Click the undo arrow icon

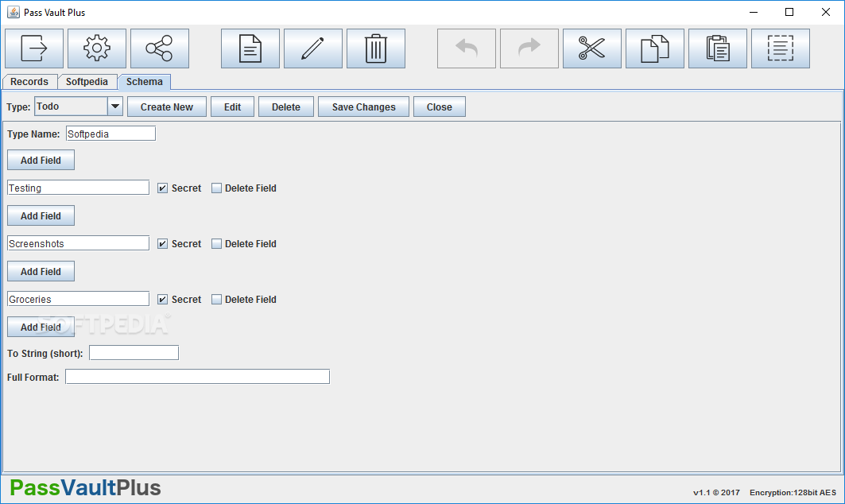(x=466, y=48)
